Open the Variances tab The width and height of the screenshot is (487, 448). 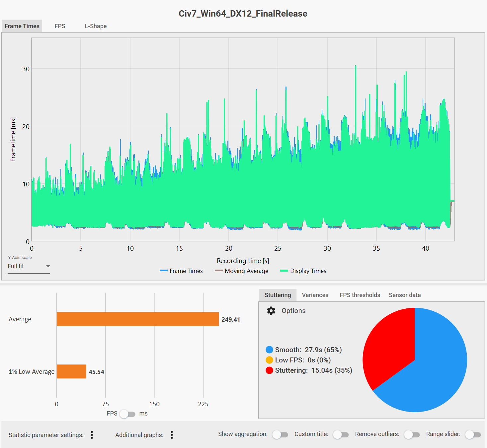point(315,295)
